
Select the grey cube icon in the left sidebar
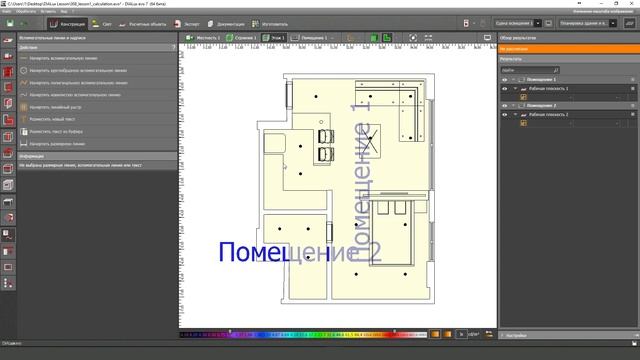point(8,185)
